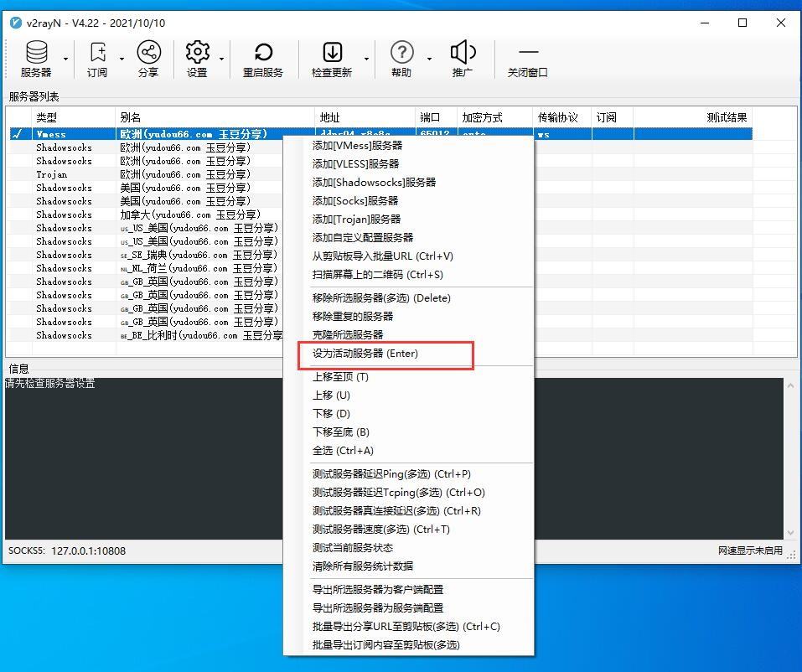Click the info log scrollbar down arrow

[x=791, y=532]
